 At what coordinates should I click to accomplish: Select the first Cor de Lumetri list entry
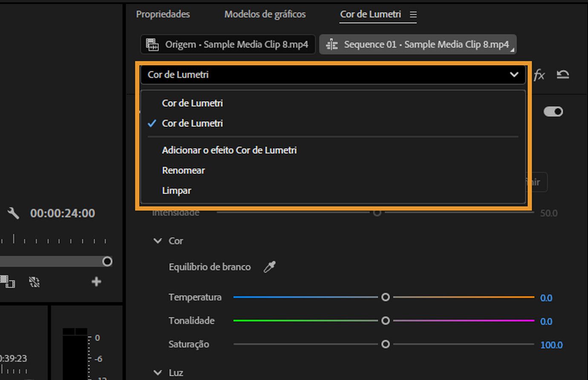point(192,103)
